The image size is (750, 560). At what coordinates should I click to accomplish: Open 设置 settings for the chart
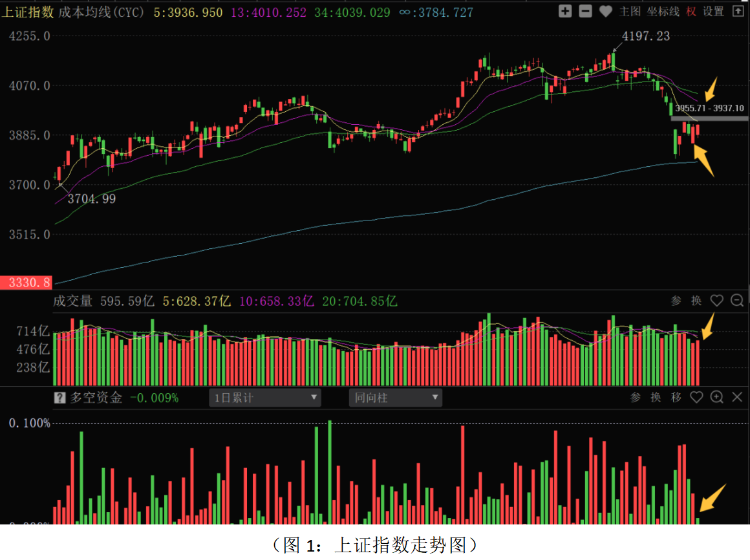713,12
